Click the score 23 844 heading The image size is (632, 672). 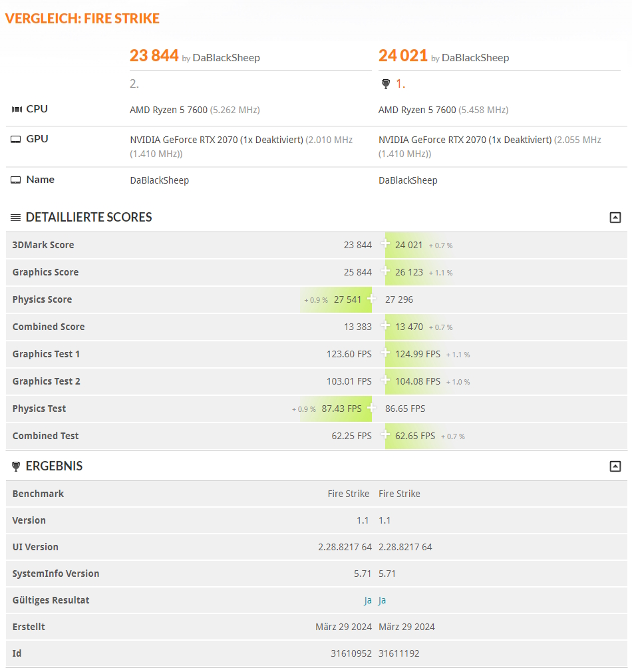click(154, 56)
